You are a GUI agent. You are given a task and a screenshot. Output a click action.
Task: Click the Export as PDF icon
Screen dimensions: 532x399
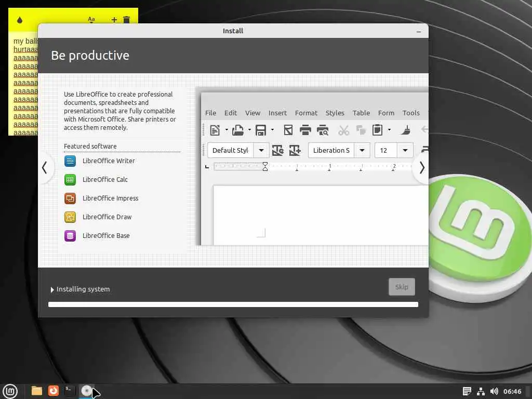coord(288,130)
